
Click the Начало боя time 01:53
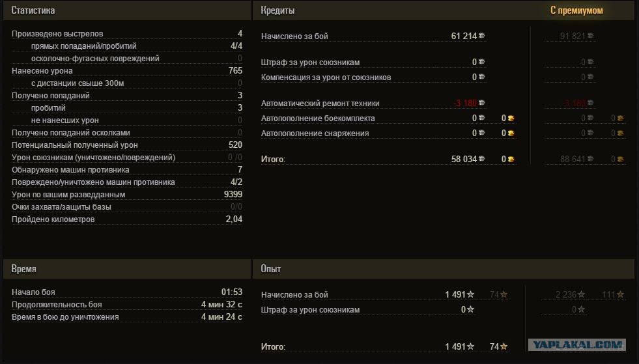click(231, 292)
